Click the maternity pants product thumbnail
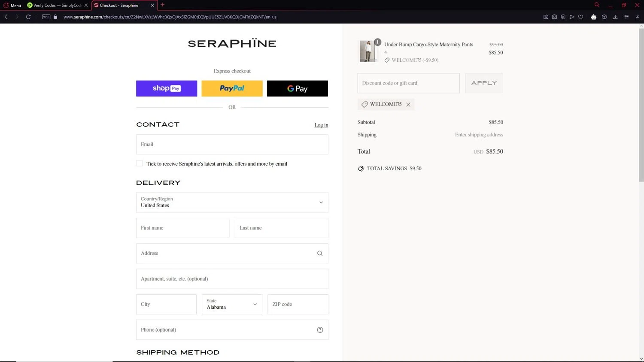Screen dimensions: 644x362 point(368,51)
